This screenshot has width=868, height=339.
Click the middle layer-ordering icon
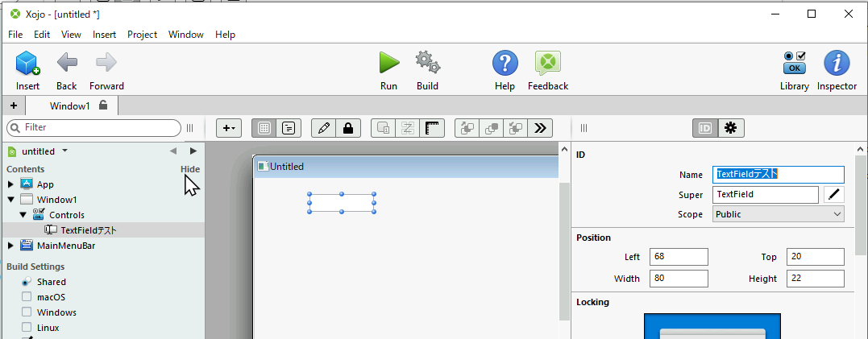pyautogui.click(x=491, y=128)
